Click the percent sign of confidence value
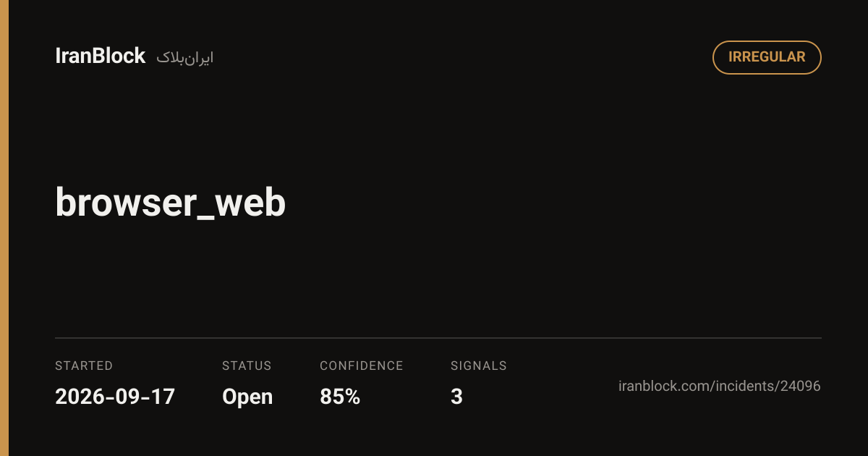This screenshot has width=868, height=456. click(352, 397)
